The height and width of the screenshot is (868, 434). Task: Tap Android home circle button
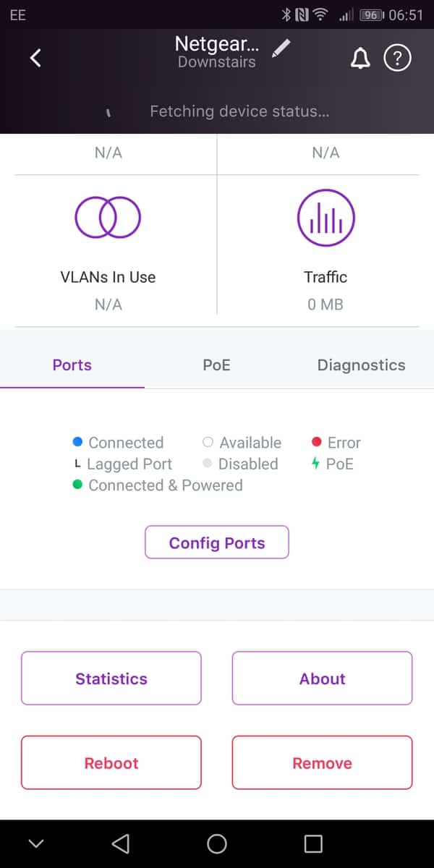(x=216, y=843)
